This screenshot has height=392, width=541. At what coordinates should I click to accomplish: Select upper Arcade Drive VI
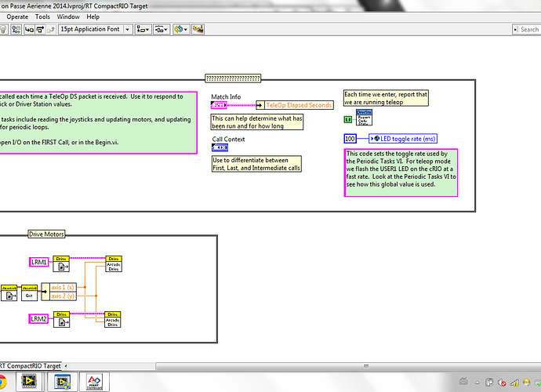114,263
